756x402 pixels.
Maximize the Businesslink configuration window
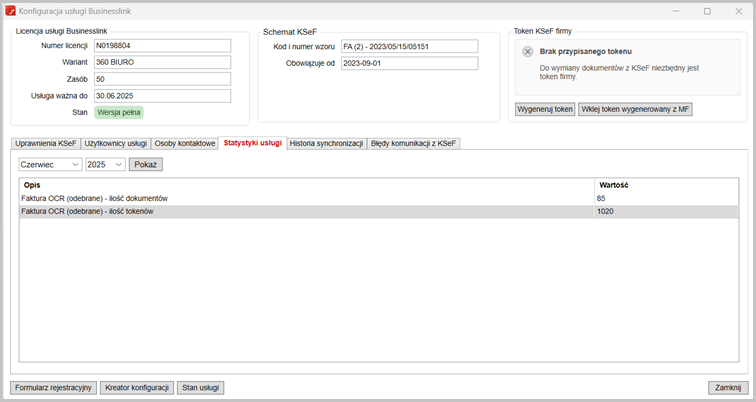pyautogui.click(x=707, y=11)
